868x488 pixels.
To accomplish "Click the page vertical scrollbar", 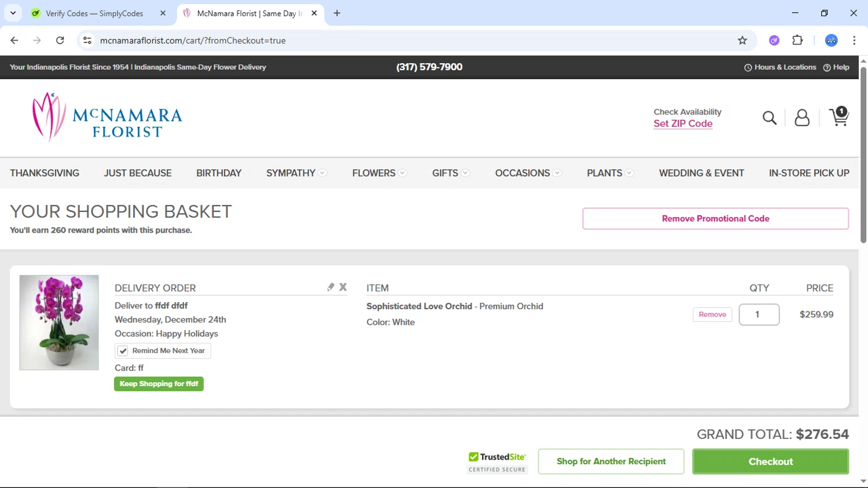I will pyautogui.click(x=863, y=156).
